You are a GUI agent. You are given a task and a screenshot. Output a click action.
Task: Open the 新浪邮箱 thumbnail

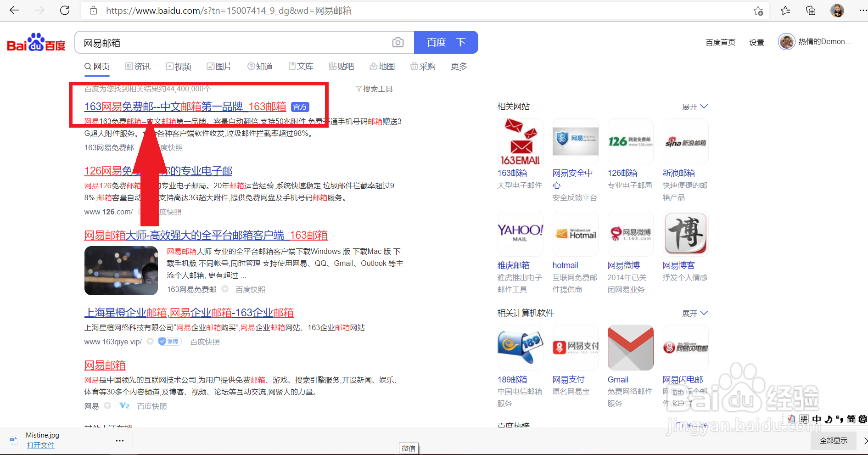point(685,141)
